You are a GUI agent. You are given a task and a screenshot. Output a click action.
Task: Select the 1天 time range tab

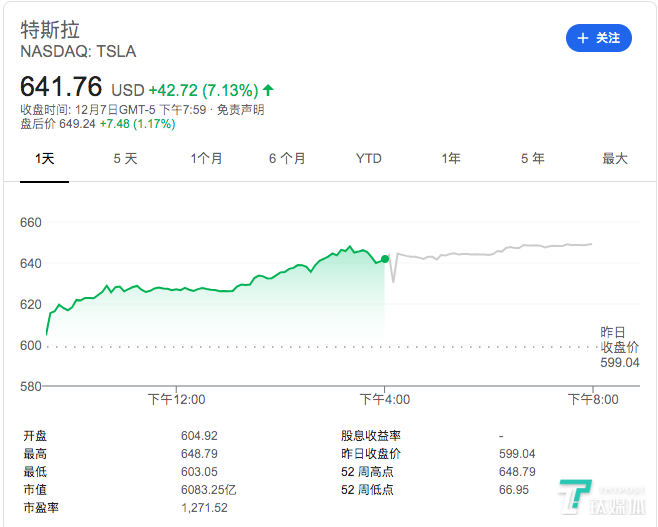point(45,158)
